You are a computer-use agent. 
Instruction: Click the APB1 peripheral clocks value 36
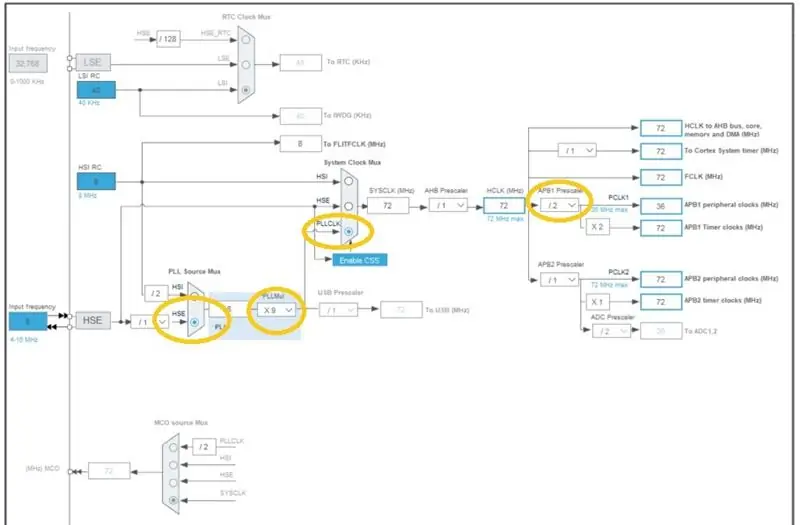point(661,206)
